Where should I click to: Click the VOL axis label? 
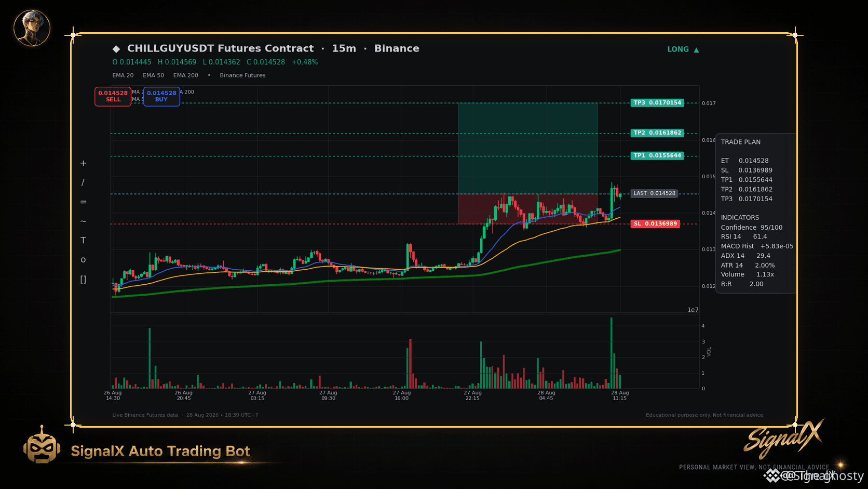click(709, 352)
